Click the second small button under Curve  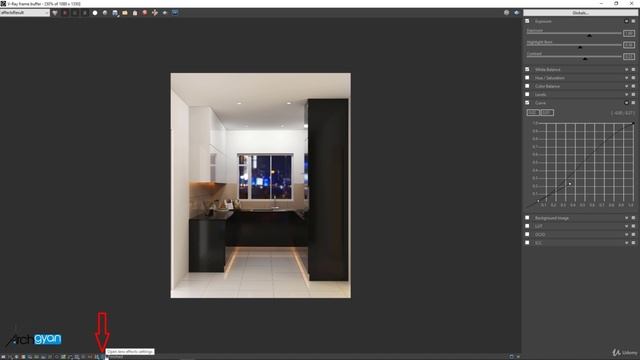coord(547,112)
